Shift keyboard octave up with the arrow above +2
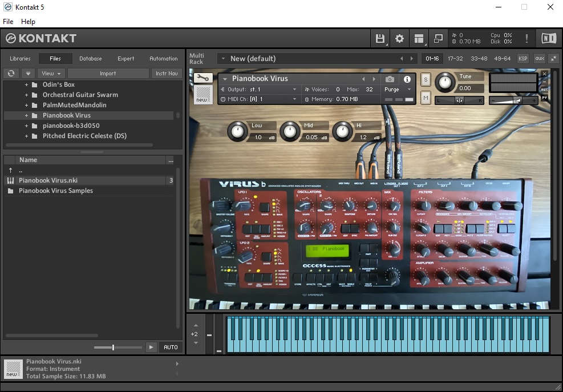Viewport: 563px width, 392px height. 196,325
